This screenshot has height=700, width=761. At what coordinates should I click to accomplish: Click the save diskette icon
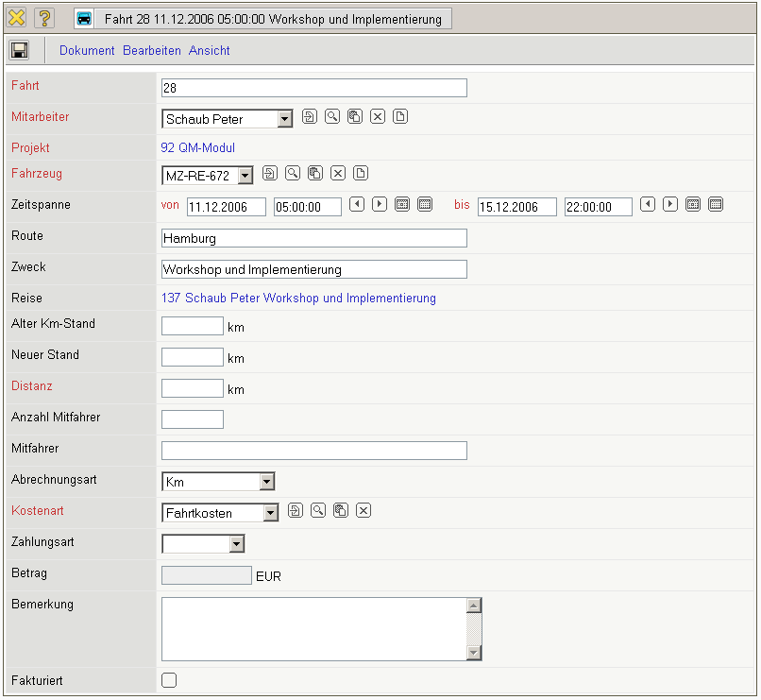coord(19,50)
